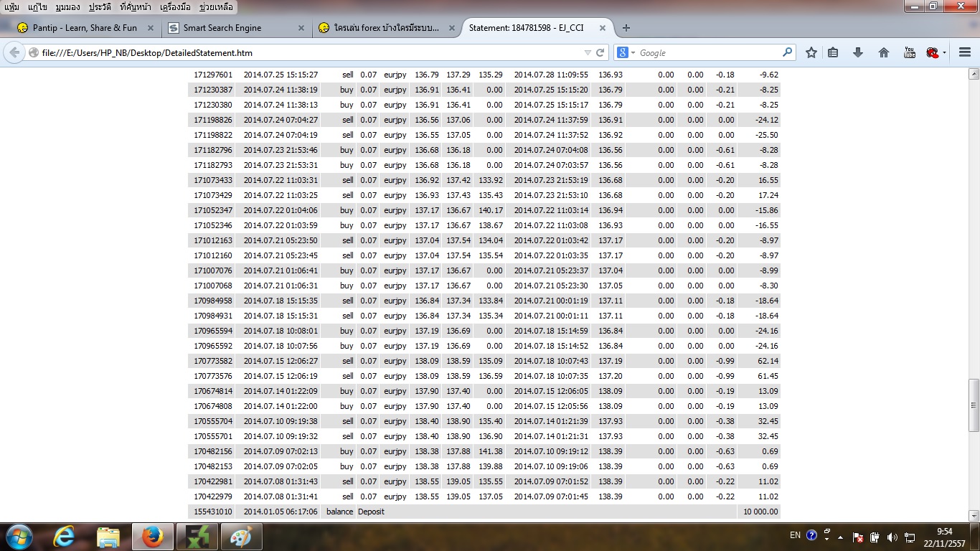Open the Firefox hamburger menu
Screen dimensions: 980x551
click(x=964, y=52)
